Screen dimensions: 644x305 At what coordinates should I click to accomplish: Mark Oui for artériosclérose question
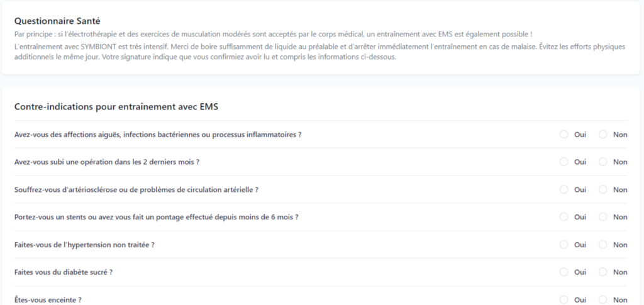click(x=563, y=190)
